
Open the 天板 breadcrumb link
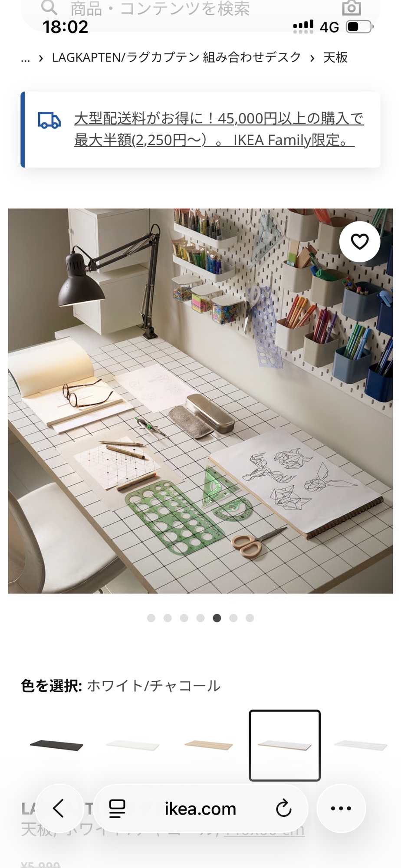pos(335,57)
